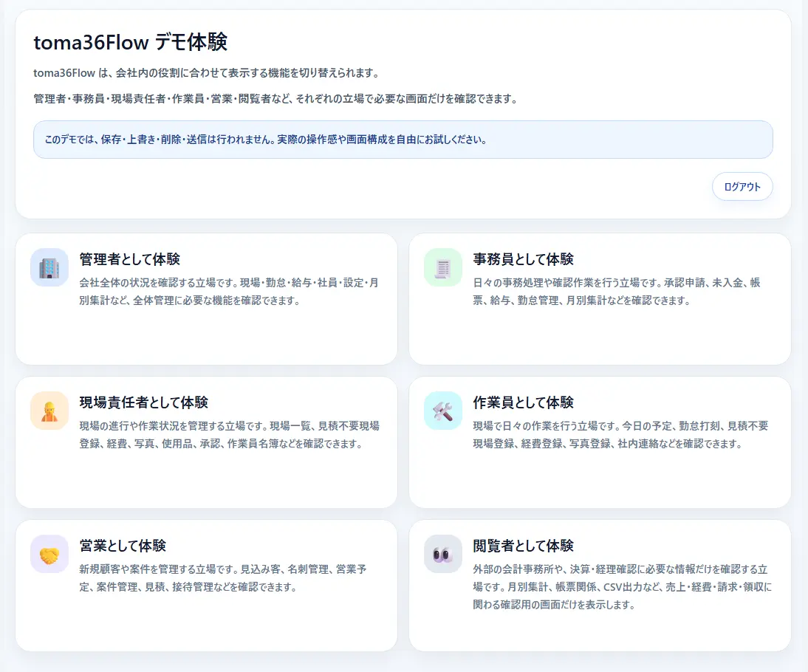Open the 閲覧者として体験 card title
Screen dimensions: 808x672
click(523, 546)
